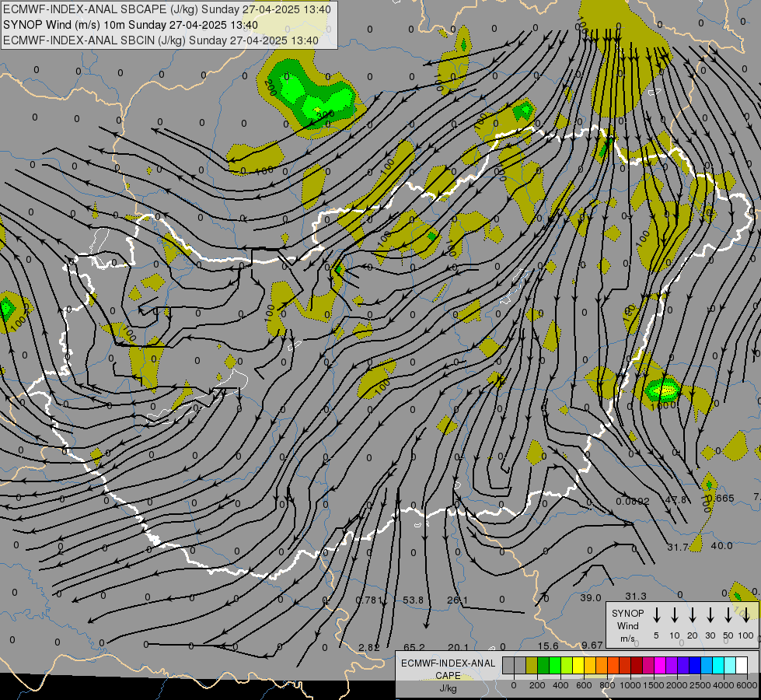Click the 47.8 value on the map
The width and height of the screenshot is (761, 700).
[676, 500]
